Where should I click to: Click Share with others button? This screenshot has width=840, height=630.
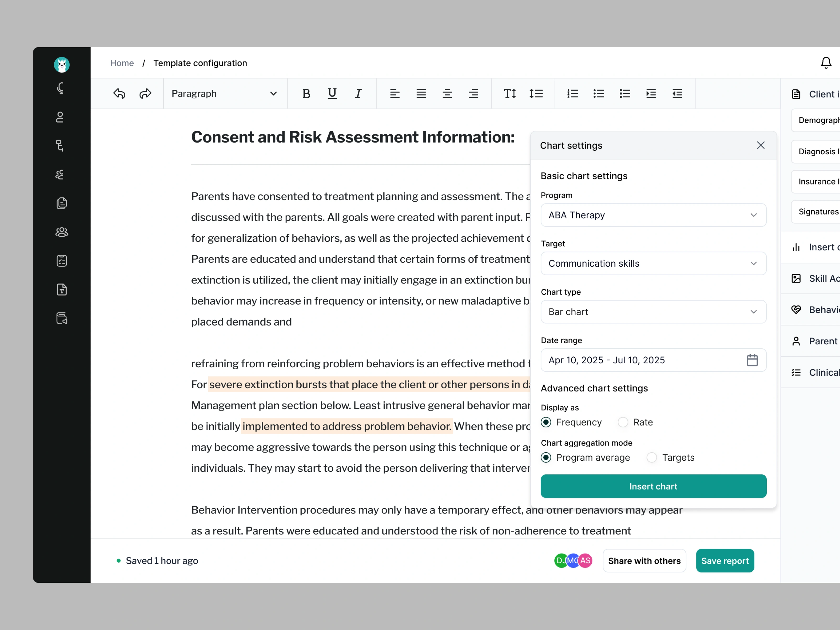pyautogui.click(x=644, y=560)
